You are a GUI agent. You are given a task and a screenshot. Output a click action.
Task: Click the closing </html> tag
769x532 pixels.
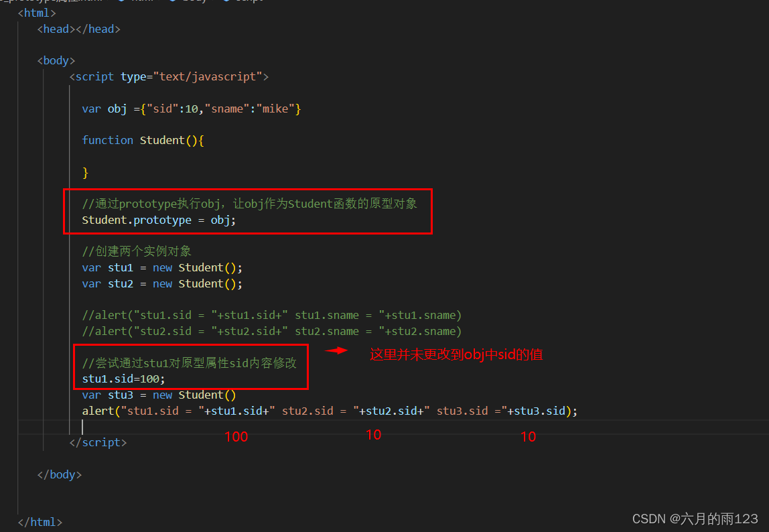[x=40, y=522]
